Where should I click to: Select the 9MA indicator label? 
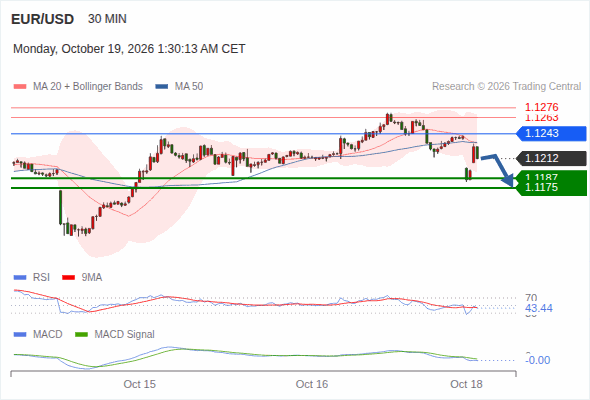click(92, 278)
